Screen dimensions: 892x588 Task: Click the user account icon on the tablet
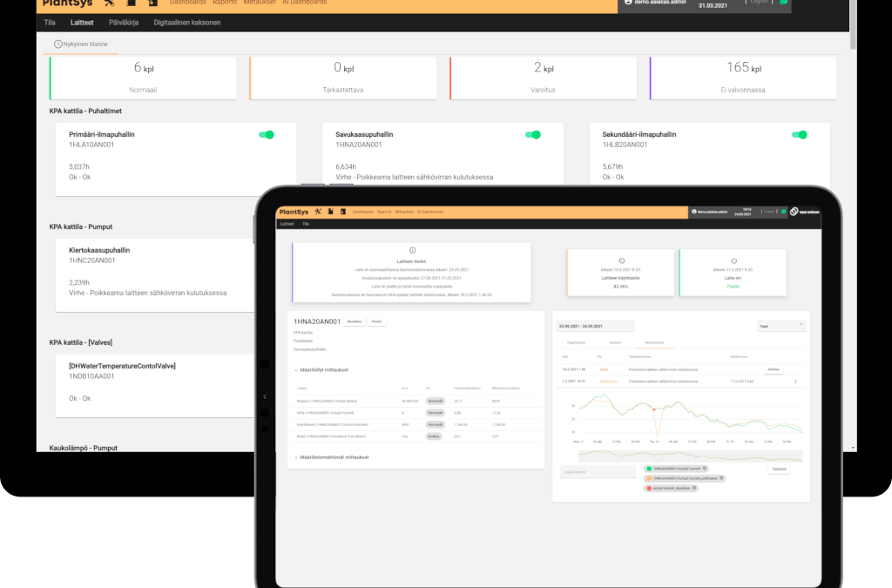coord(694,212)
